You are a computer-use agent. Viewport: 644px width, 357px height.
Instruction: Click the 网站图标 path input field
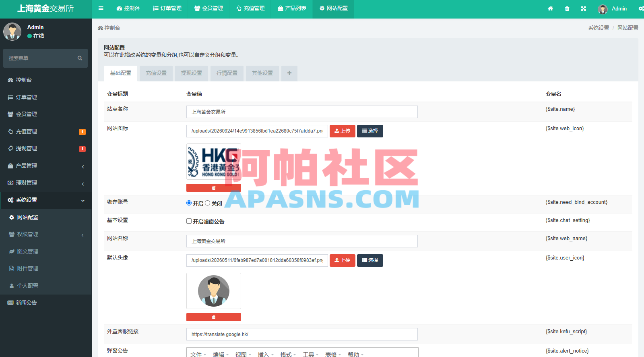pyautogui.click(x=257, y=131)
